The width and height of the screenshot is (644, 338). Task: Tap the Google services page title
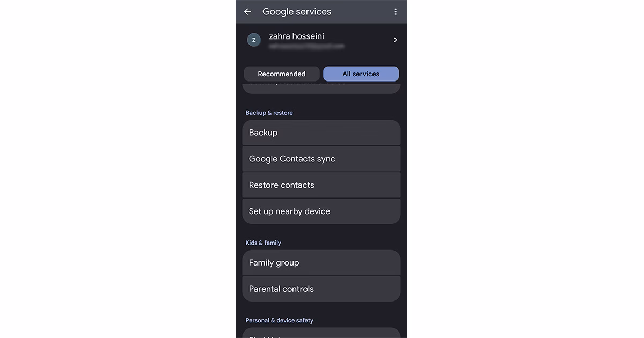297,12
